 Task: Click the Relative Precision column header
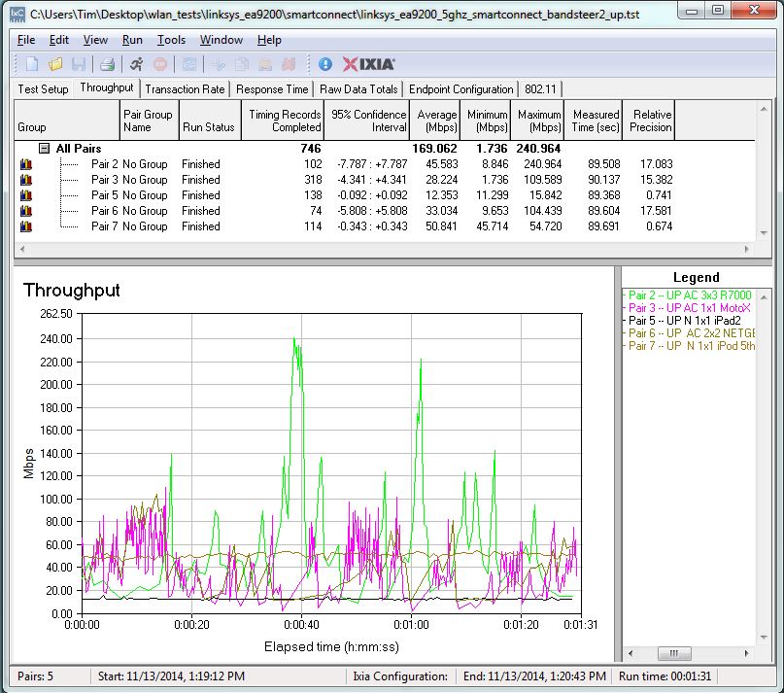click(649, 121)
